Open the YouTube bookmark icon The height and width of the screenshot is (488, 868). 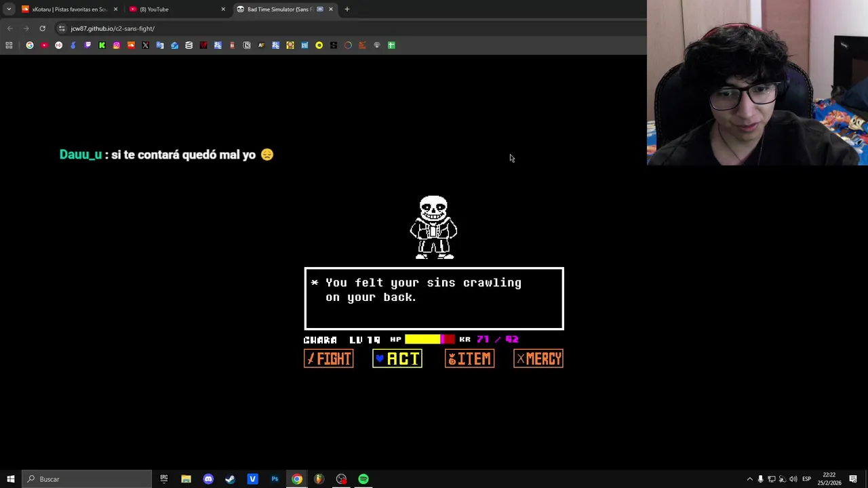[44, 45]
